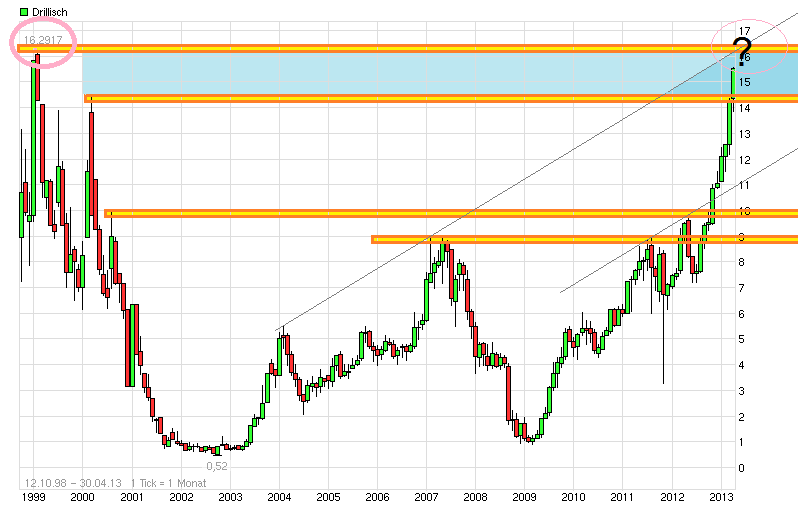Click the 12 price axis value
The height and width of the screenshot is (526, 798).
(745, 160)
